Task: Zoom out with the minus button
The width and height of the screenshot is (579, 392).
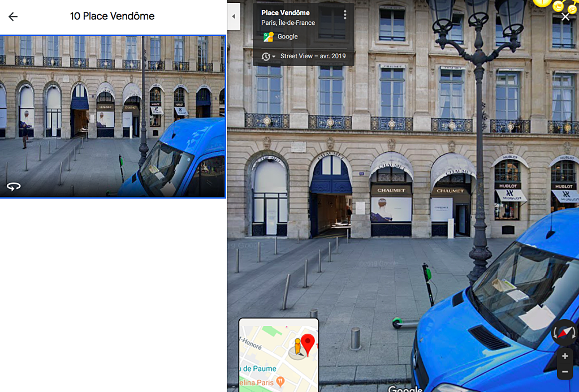Action: click(x=565, y=372)
